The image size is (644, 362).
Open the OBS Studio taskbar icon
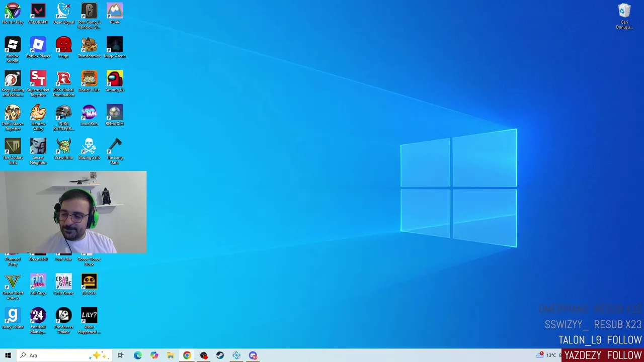pyautogui.click(x=203, y=355)
